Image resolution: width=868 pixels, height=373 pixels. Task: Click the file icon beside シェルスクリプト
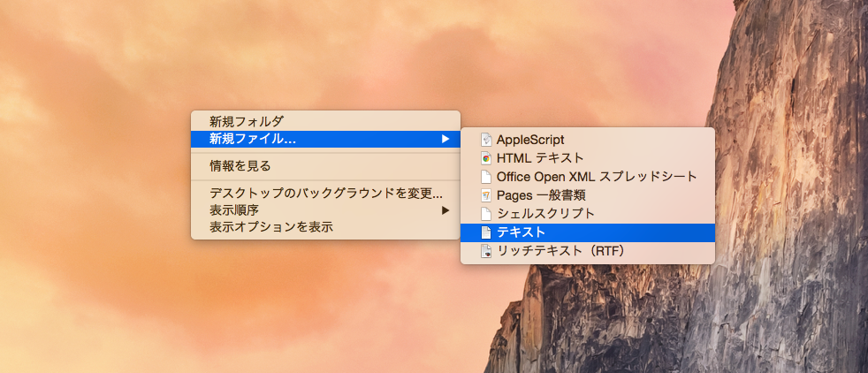pyautogui.click(x=486, y=214)
